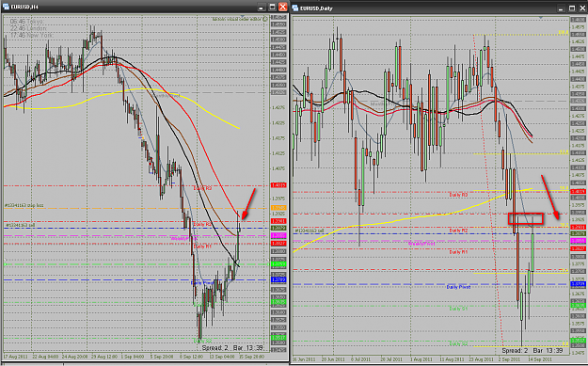Minimize the EURUSD,Daily chart window
This screenshot has width=588, height=366.
pos(561,8)
